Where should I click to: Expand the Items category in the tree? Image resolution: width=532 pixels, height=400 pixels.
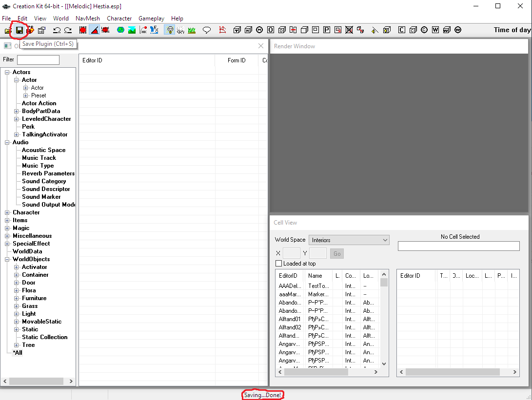pyautogui.click(x=7, y=220)
